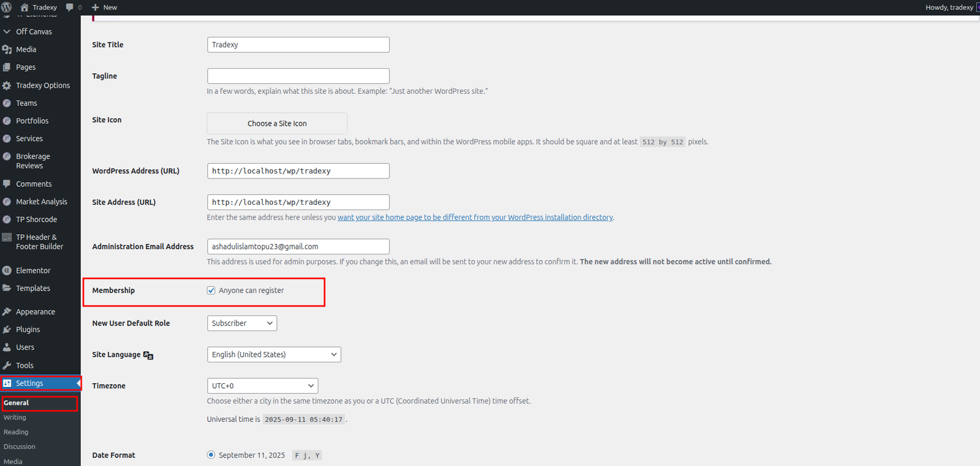Image resolution: width=980 pixels, height=466 pixels.
Task: Click the Brokerage Reviews sidebar icon
Action: [x=7, y=156]
